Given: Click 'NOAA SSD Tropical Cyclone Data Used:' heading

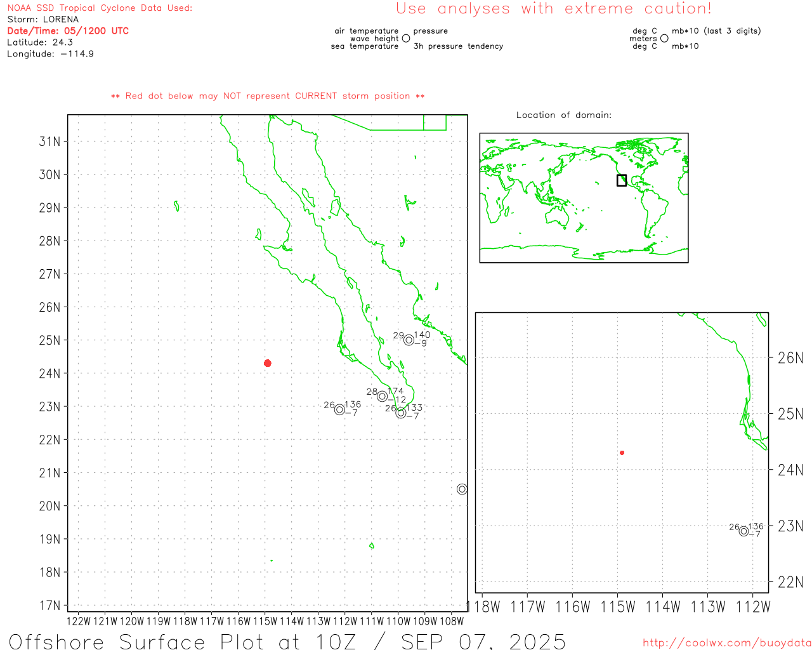Looking at the screenshot, I should click(100, 8).
